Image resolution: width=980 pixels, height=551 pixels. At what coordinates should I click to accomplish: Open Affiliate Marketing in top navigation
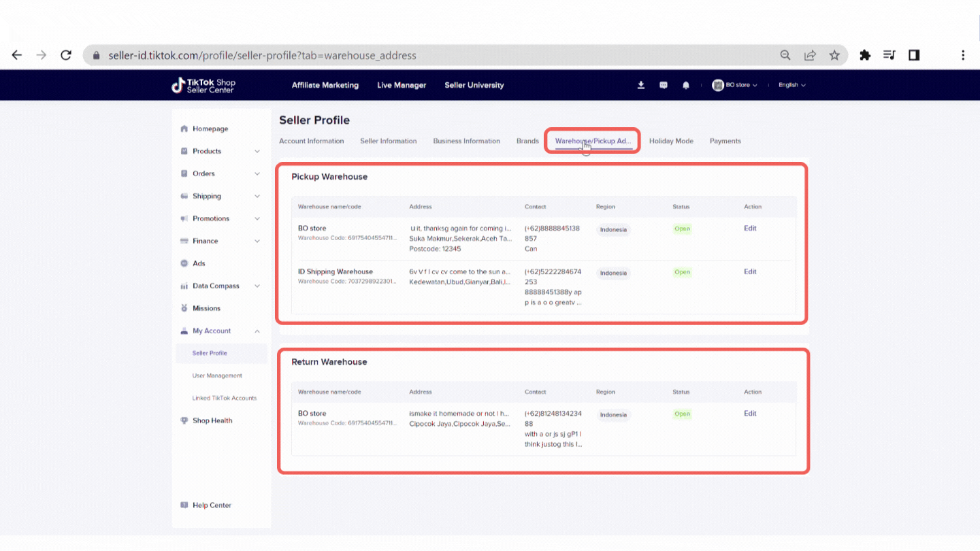325,85
